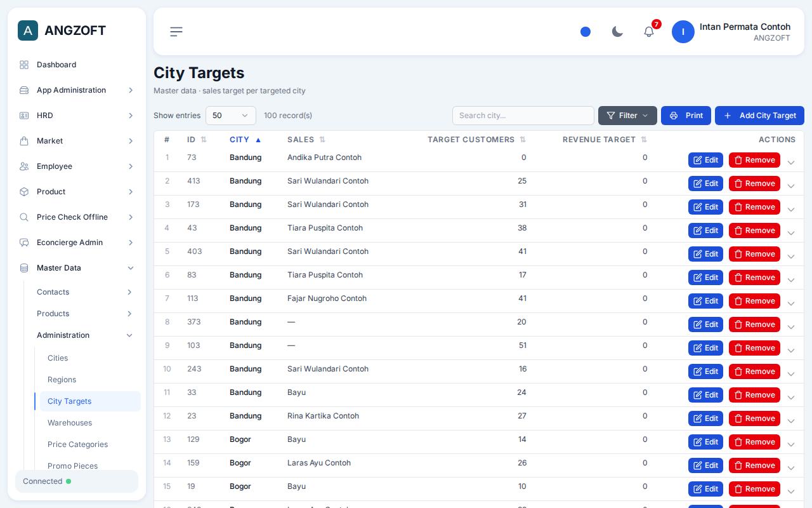
Task: Expand the Market sidebar section
Action: click(77, 141)
